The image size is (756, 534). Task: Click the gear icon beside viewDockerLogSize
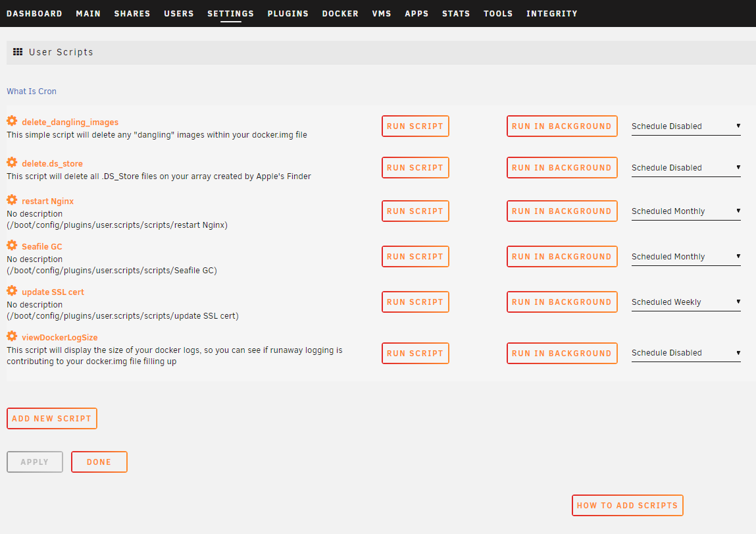12,336
